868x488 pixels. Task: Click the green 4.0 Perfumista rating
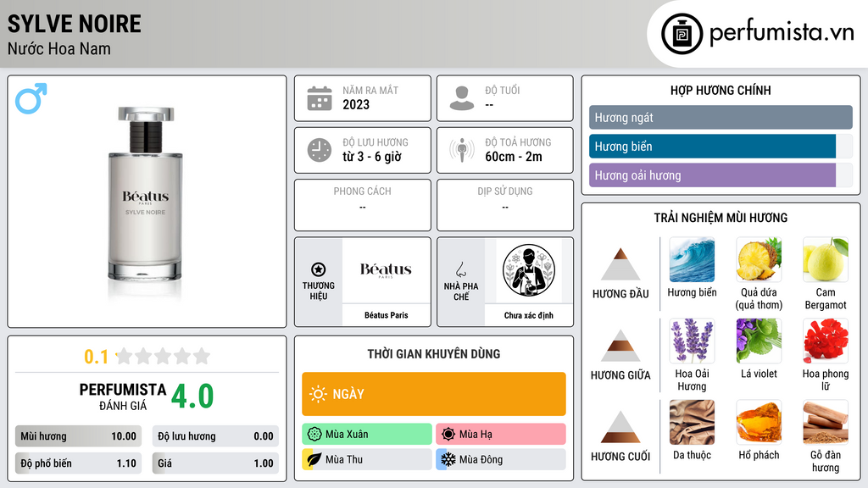(x=192, y=396)
